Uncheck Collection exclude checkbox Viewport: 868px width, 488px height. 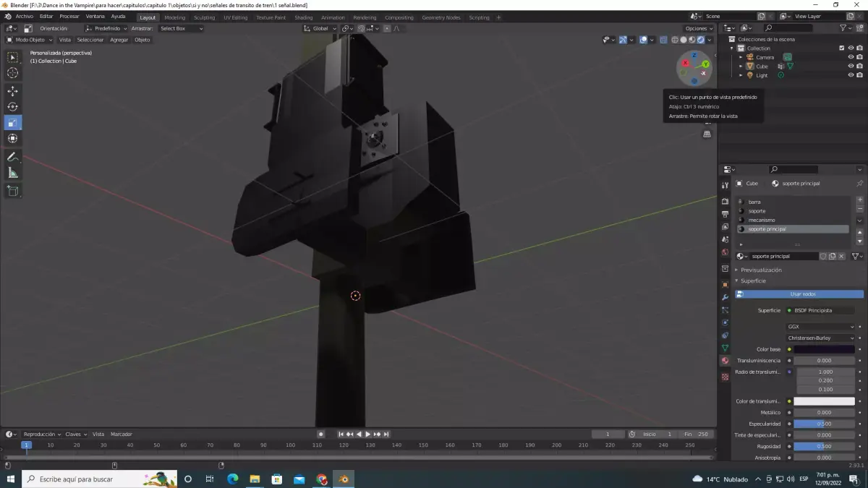pos(841,48)
